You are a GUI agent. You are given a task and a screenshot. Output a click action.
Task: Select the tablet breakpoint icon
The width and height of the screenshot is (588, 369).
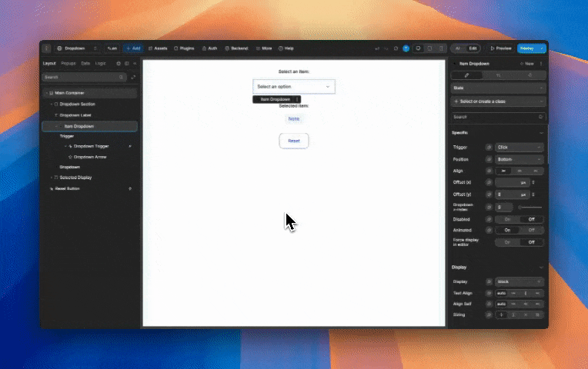[429, 48]
